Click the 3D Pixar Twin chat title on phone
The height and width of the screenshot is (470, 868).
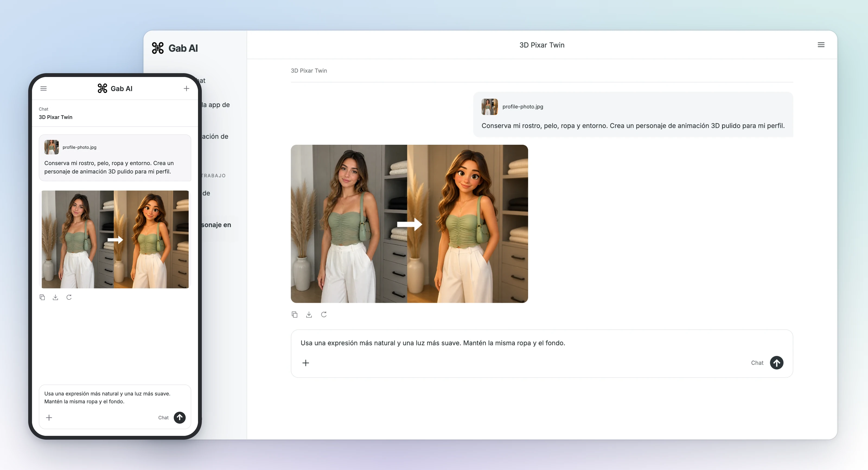pos(56,117)
